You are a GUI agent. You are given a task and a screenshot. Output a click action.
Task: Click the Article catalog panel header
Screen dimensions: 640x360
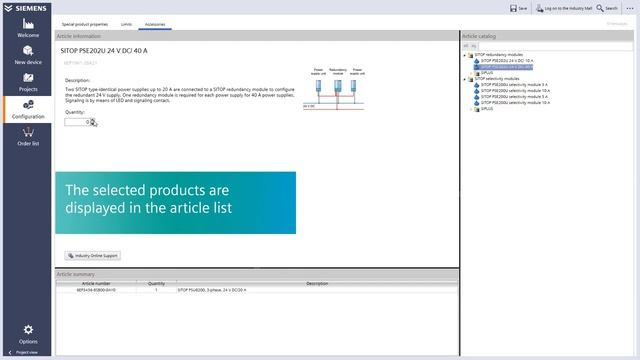(547, 36)
